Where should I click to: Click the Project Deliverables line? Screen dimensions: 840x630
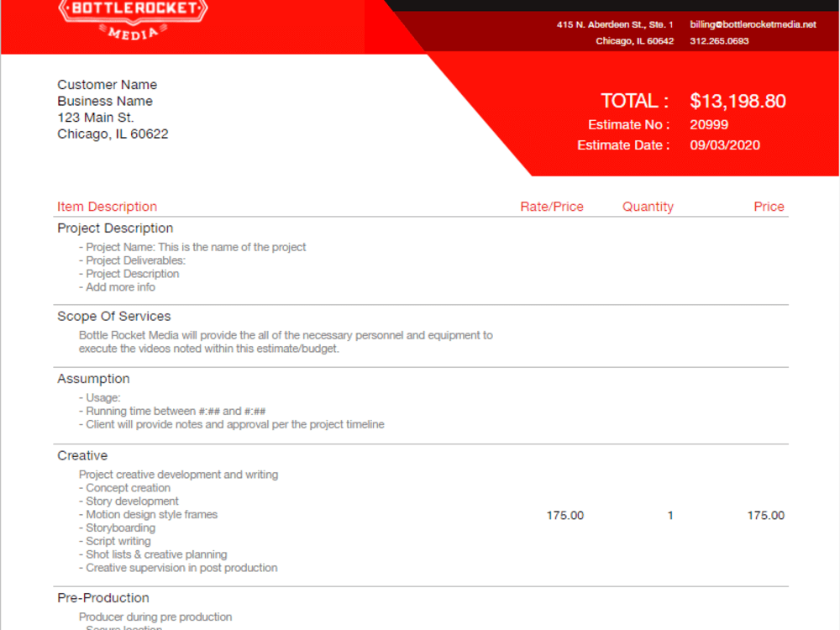pyautogui.click(x=132, y=260)
